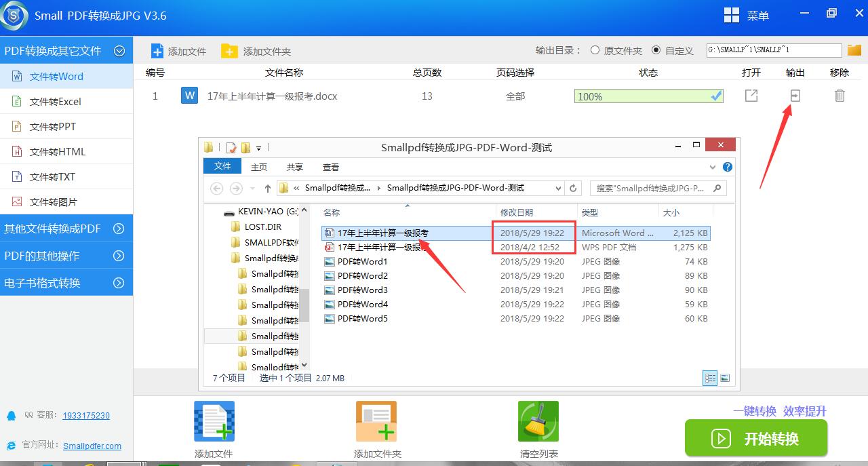The height and width of the screenshot is (466, 868).
Task: Click Explorer quick access properties icon
Action: click(x=231, y=147)
